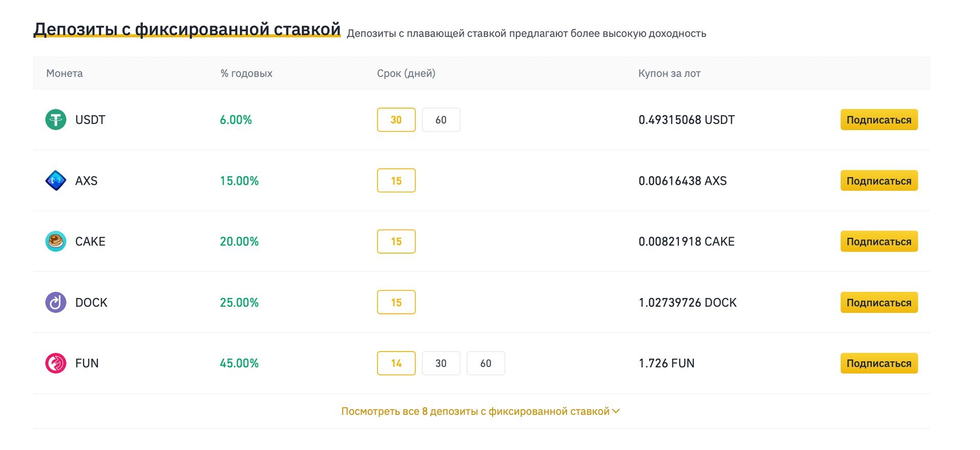The height and width of the screenshot is (450, 980).
Task: Select the AXS coin icon
Action: (57, 181)
